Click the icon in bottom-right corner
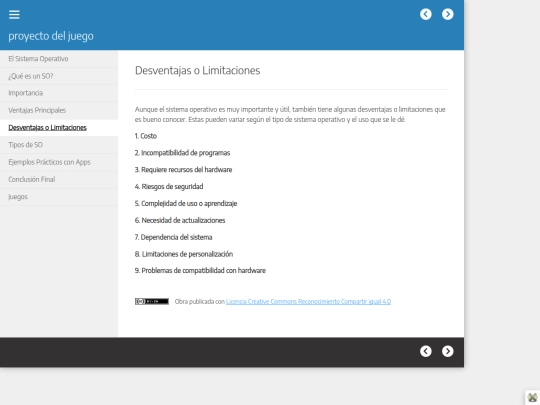This screenshot has height=405, width=540. click(532, 397)
